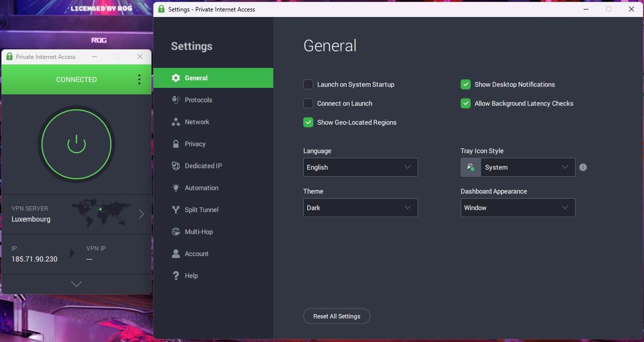Select the Split Tunnel settings tab

click(x=213, y=210)
